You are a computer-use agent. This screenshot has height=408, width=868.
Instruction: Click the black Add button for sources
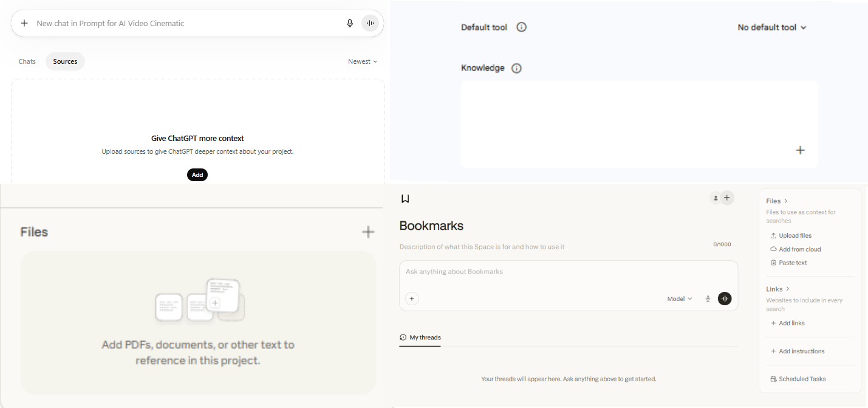click(197, 175)
